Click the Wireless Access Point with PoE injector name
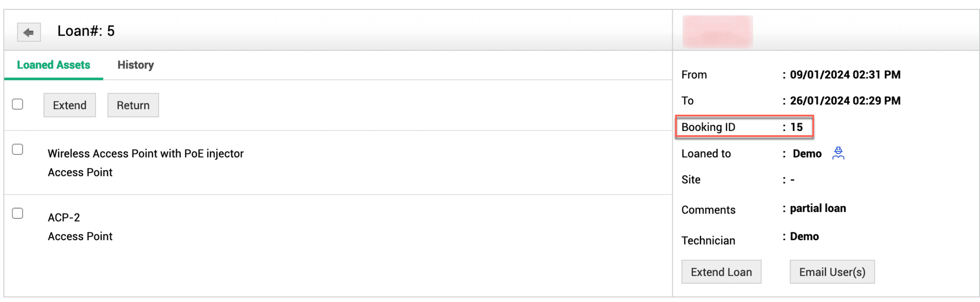Image resolution: width=980 pixels, height=302 pixels. pyautogui.click(x=146, y=153)
